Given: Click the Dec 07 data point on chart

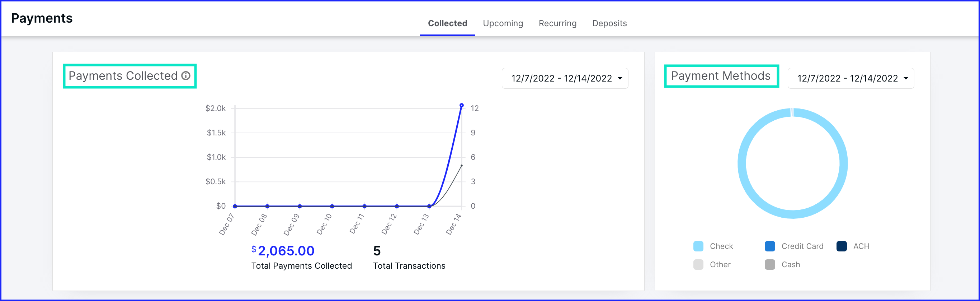Looking at the screenshot, I should coord(235,207).
